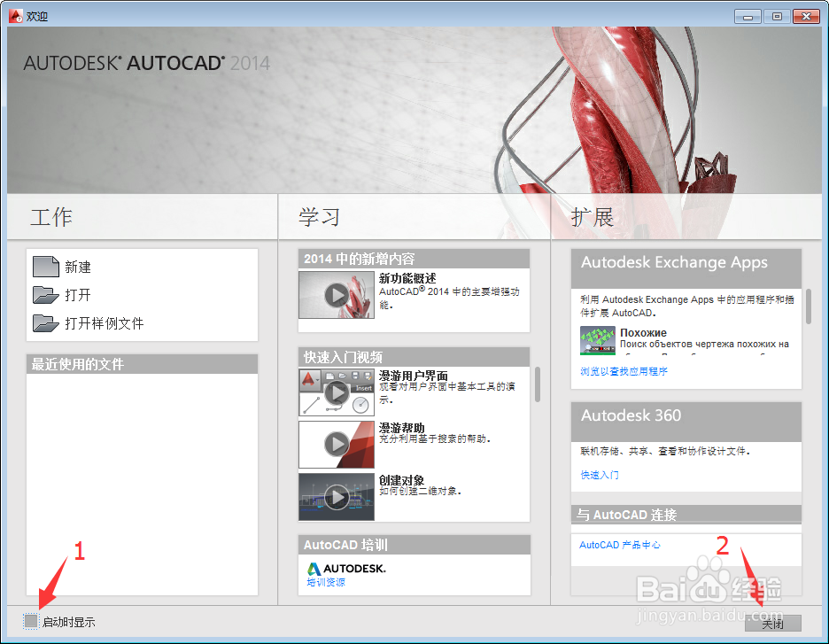Open 浏览以查找应用程序 link
Image resolution: width=829 pixels, height=644 pixels.
pyautogui.click(x=624, y=371)
